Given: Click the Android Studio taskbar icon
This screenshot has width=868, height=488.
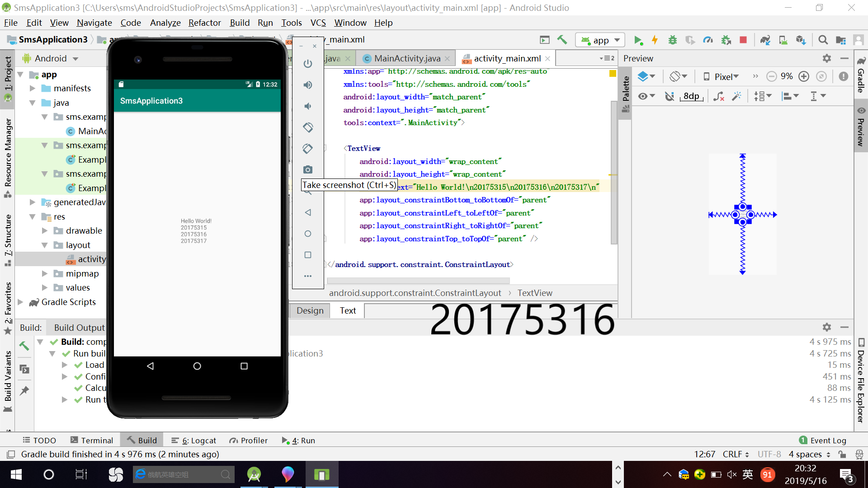Looking at the screenshot, I should tap(254, 474).
